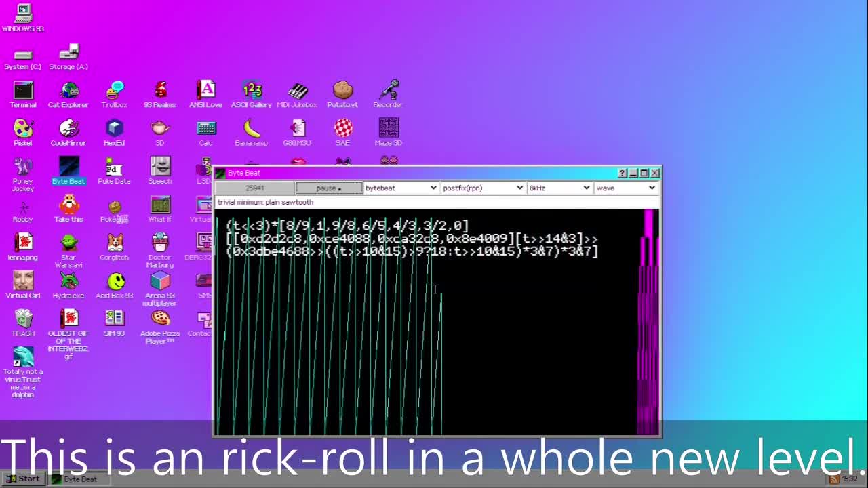The height and width of the screenshot is (488, 868).
Task: Change the 8kHz sample rate dropdown
Action: [x=559, y=188]
